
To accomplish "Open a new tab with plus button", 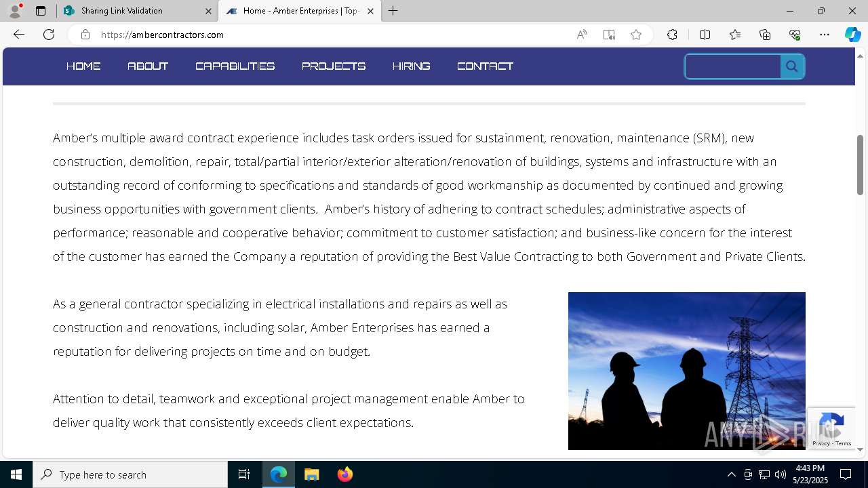I will pos(393,11).
